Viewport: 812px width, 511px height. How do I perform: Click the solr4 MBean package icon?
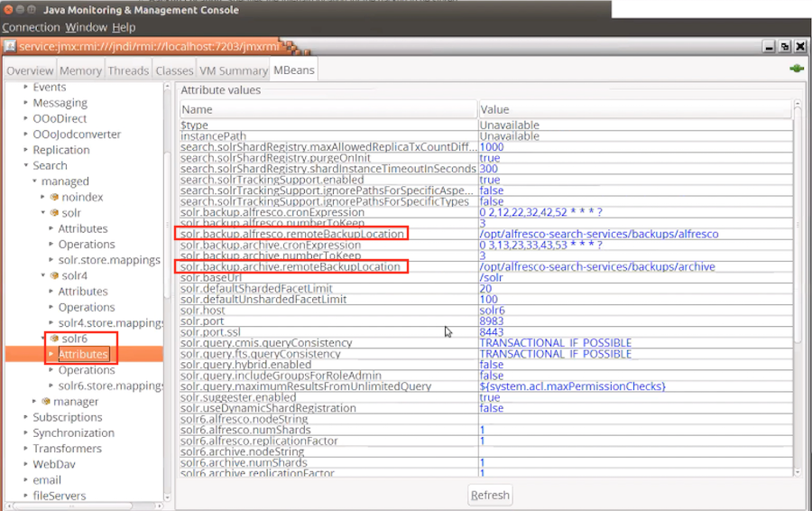click(x=54, y=275)
